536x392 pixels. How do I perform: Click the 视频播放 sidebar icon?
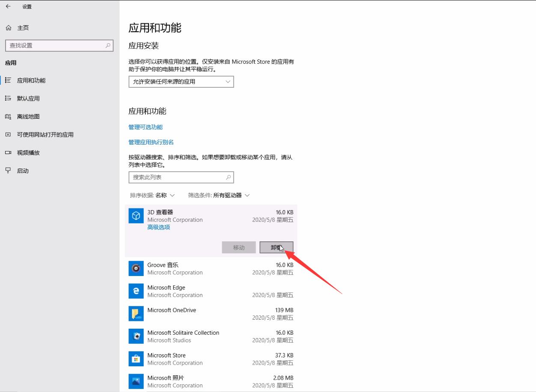[x=8, y=152]
